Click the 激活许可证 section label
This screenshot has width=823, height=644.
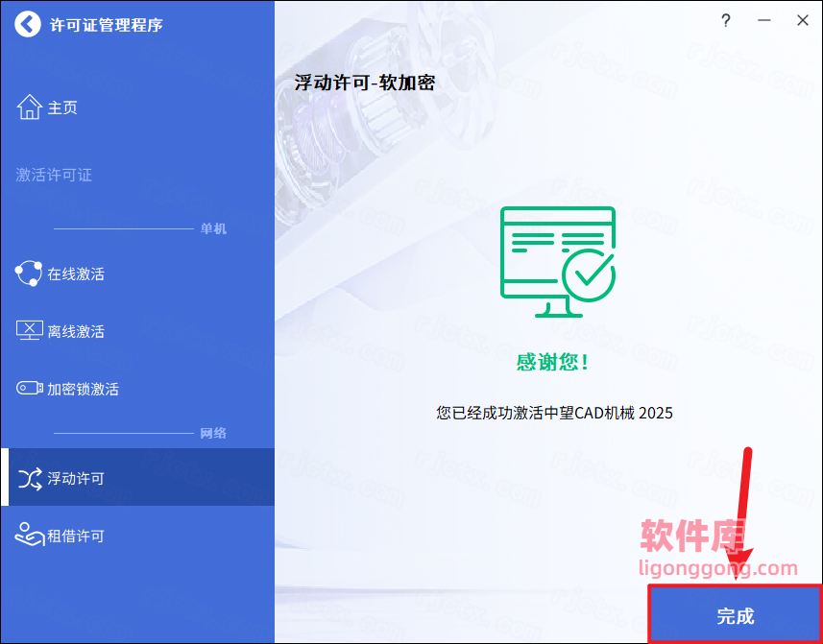pos(54,175)
